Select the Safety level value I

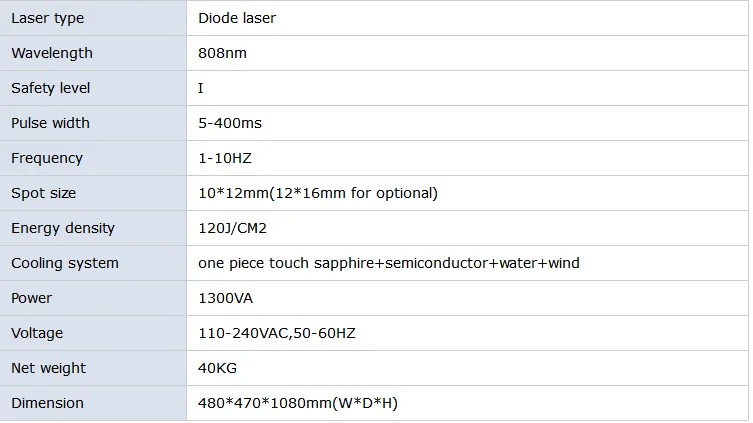coord(201,88)
